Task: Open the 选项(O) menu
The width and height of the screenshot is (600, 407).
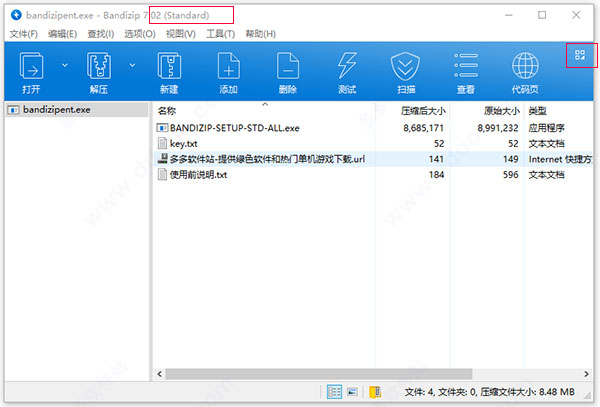Action: coord(140,34)
